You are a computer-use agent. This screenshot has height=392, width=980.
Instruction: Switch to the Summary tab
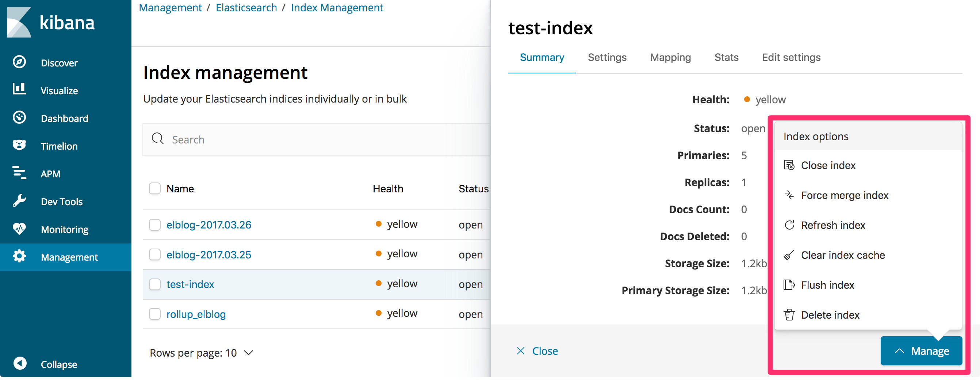click(542, 57)
